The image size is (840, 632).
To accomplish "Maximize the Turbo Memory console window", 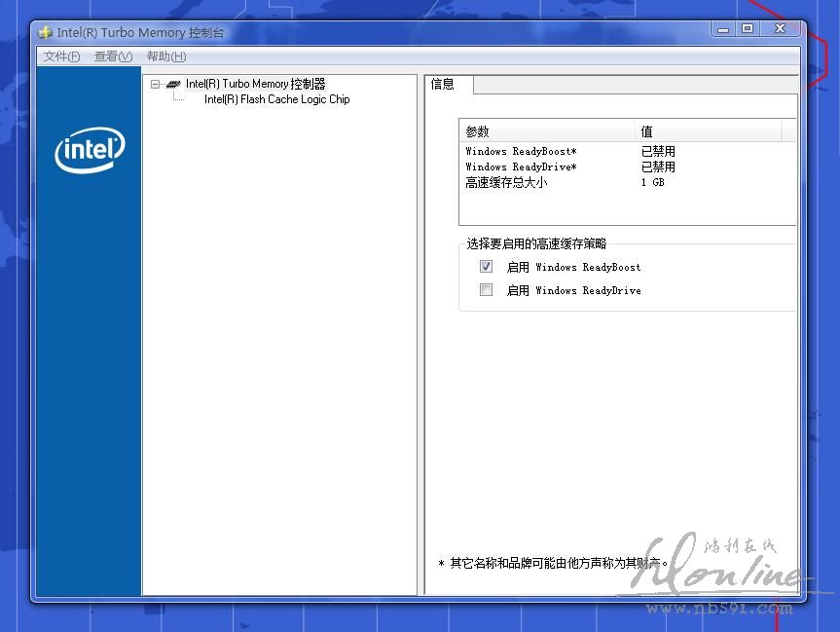I will tap(748, 28).
